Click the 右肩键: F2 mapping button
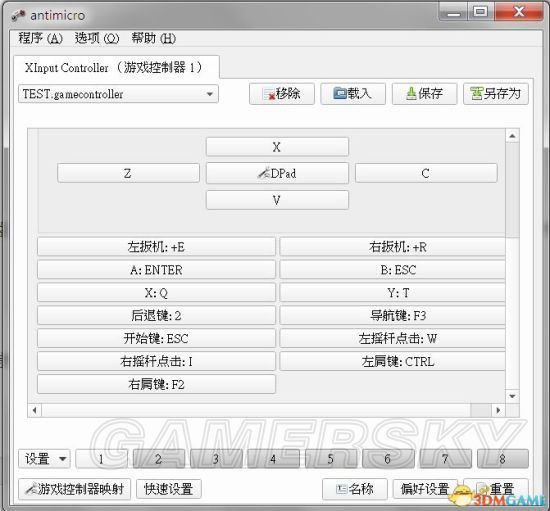 tap(156, 384)
